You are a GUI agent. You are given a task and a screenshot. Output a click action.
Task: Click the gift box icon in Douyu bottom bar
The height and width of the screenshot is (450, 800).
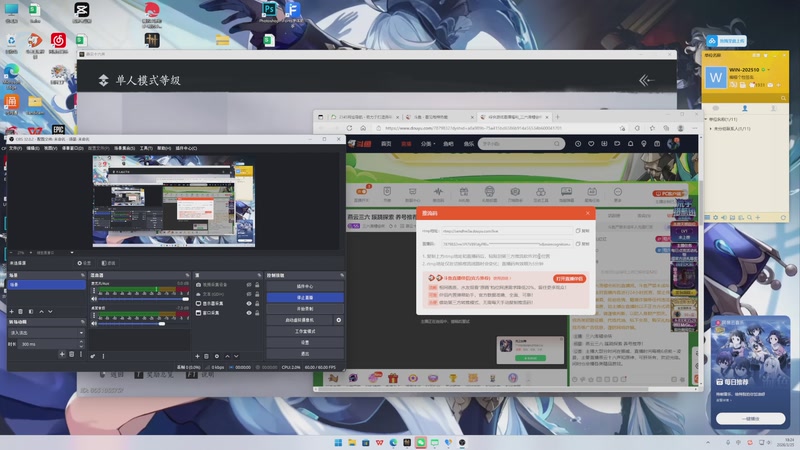point(393,378)
